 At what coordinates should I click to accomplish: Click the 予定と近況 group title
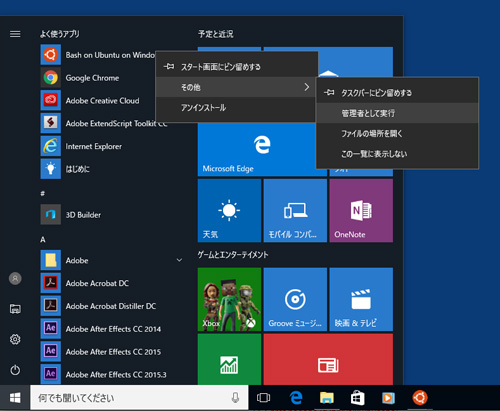216,34
